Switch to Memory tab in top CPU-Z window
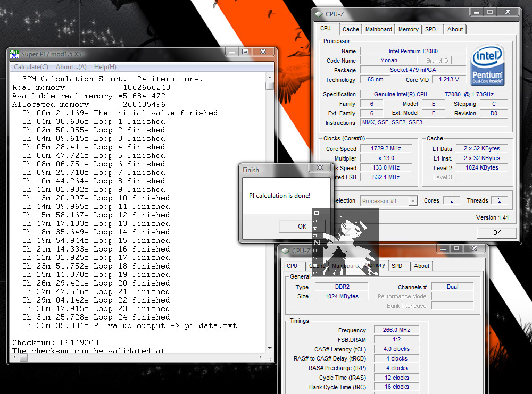 click(408, 29)
